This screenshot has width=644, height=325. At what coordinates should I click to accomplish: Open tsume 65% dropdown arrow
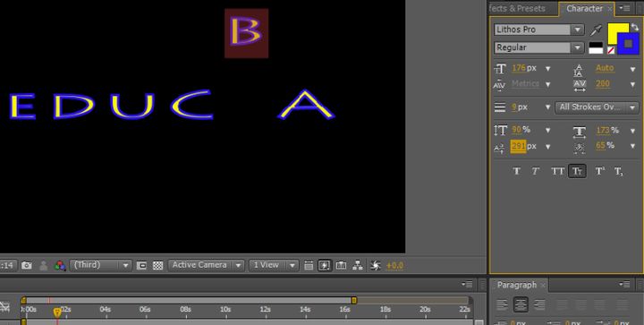[632, 146]
